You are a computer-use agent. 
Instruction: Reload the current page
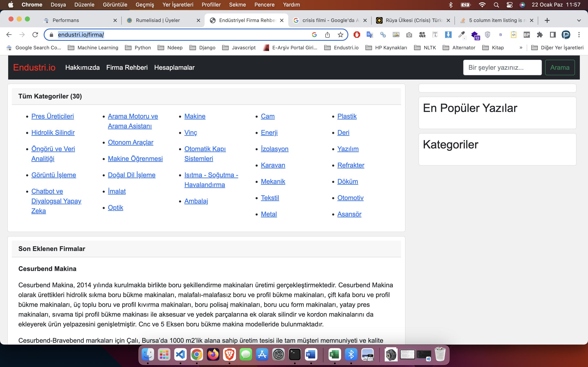[35, 35]
